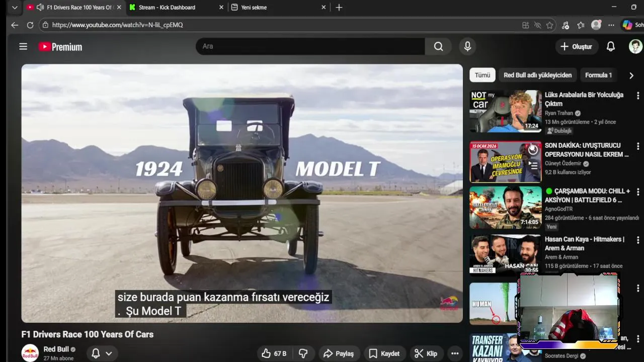Close the Stream - Kick Dashboard tab
Viewport: 644px width, 362px height.
[221, 8]
